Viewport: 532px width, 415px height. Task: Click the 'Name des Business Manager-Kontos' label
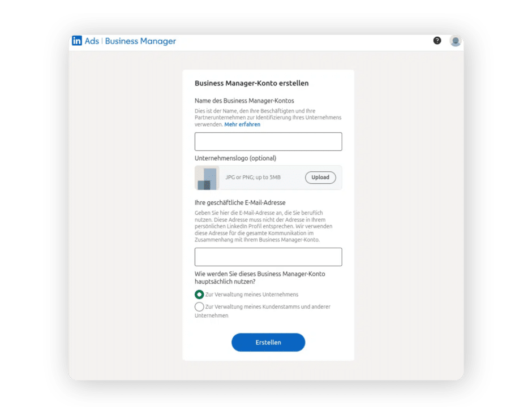pos(244,101)
